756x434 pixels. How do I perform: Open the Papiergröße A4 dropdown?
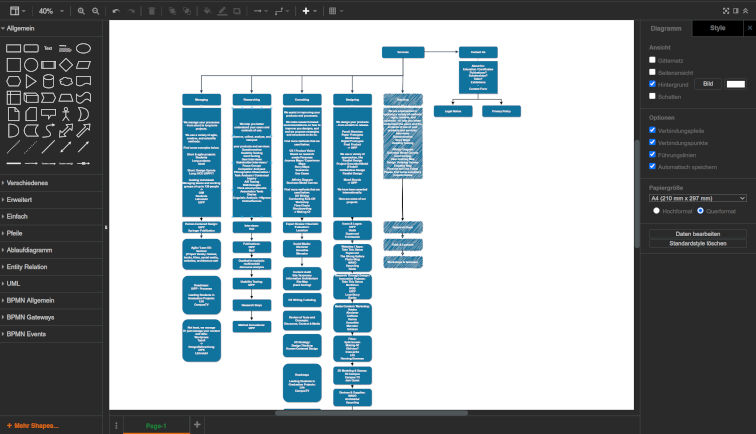[x=698, y=198]
